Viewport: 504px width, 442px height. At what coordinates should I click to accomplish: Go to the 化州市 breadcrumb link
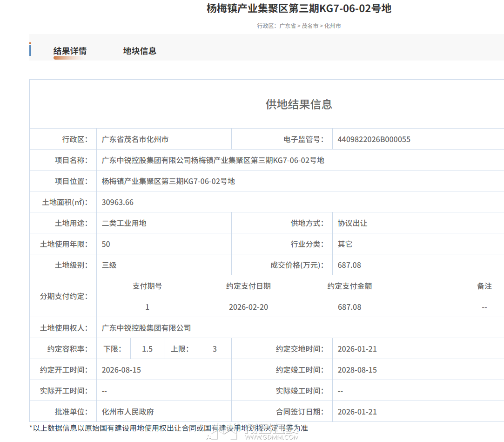(332, 26)
